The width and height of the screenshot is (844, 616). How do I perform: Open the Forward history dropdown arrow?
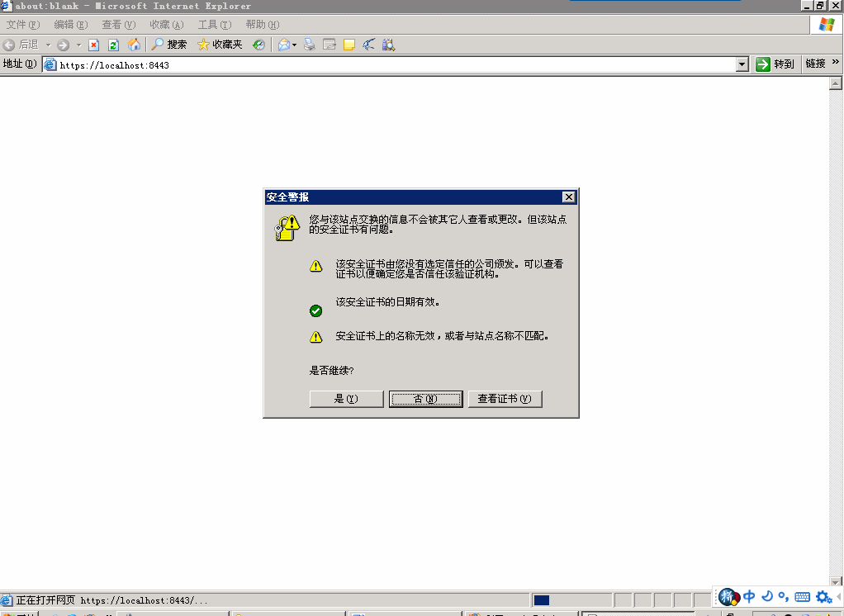[78, 45]
